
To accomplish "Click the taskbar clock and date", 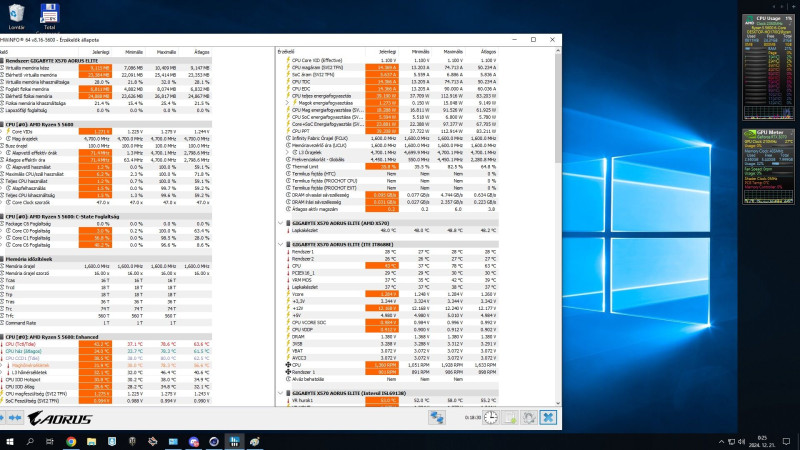I will click(761, 441).
